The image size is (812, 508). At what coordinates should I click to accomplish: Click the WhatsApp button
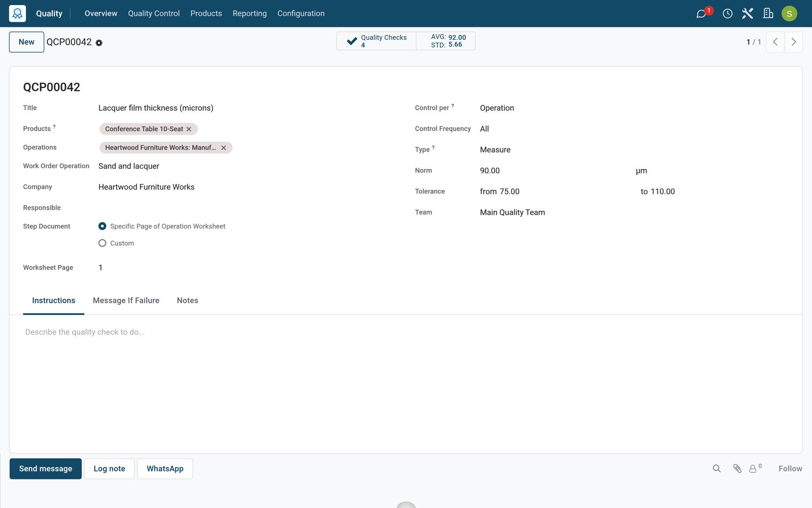point(165,469)
